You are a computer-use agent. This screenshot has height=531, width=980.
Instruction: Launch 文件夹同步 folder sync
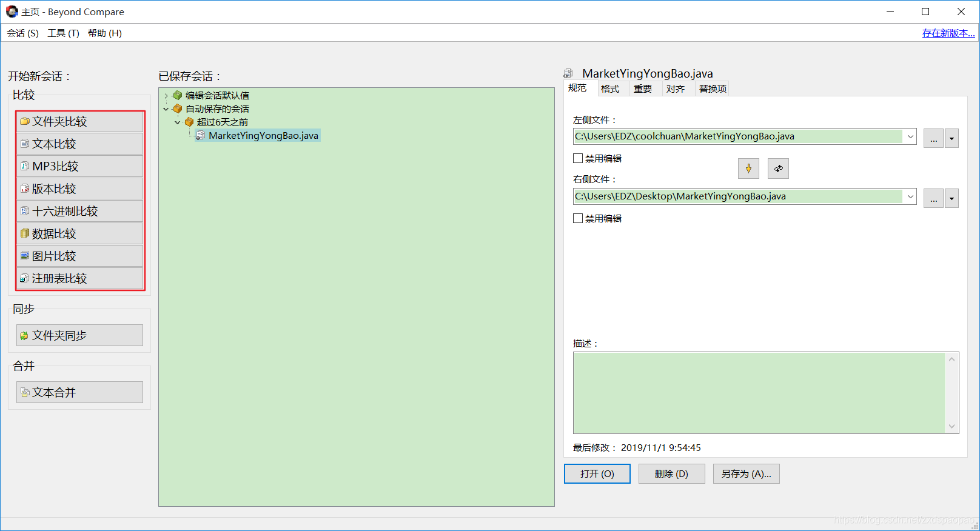pos(79,335)
